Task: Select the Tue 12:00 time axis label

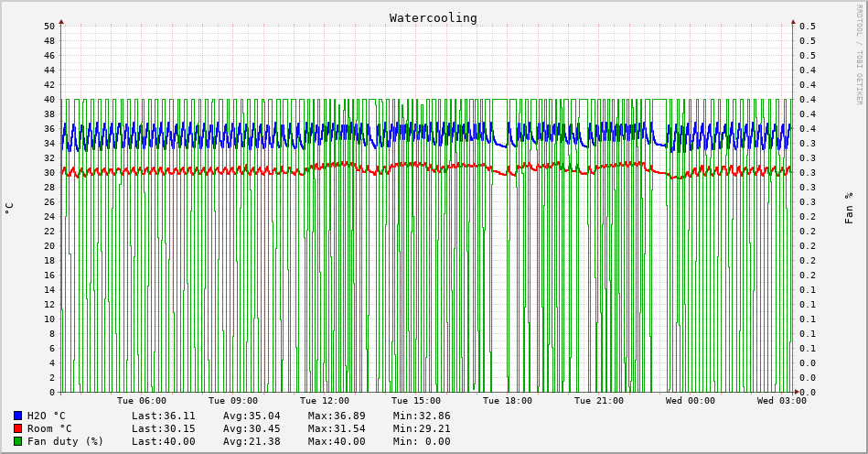Action: point(325,401)
